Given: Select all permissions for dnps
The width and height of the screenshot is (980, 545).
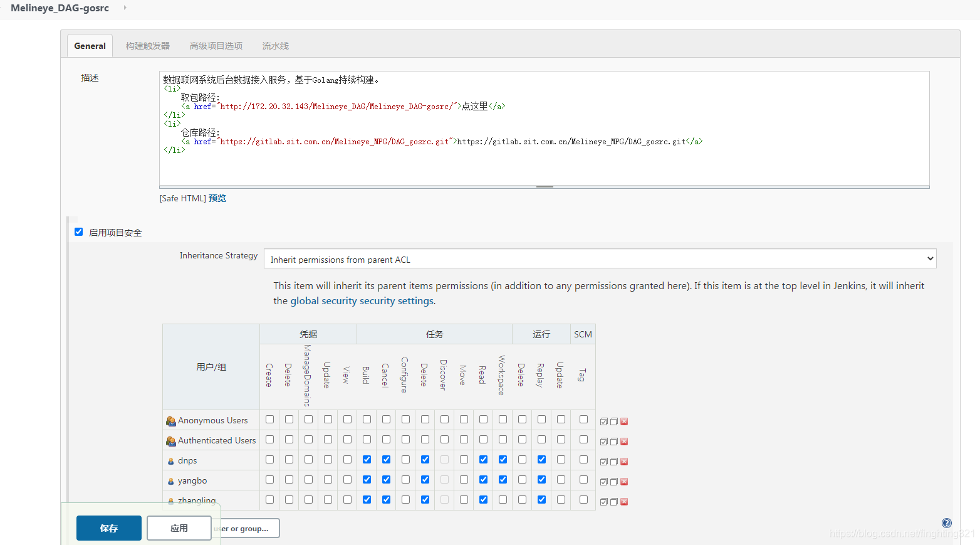Looking at the screenshot, I should click(x=604, y=462).
